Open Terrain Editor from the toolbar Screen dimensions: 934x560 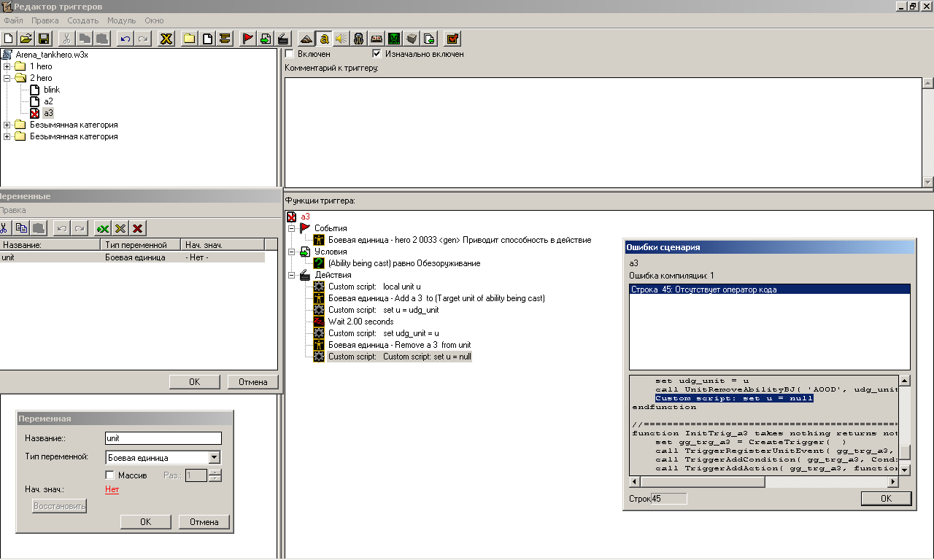[306, 39]
